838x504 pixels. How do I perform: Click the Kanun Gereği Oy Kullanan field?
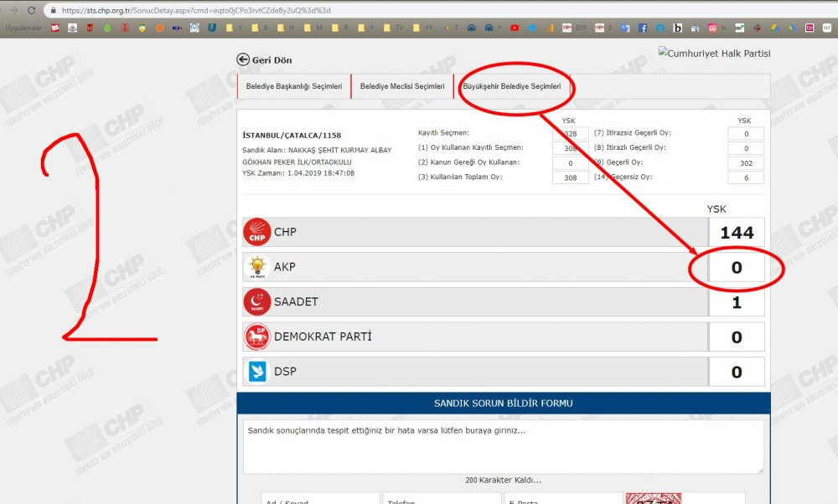tap(570, 163)
